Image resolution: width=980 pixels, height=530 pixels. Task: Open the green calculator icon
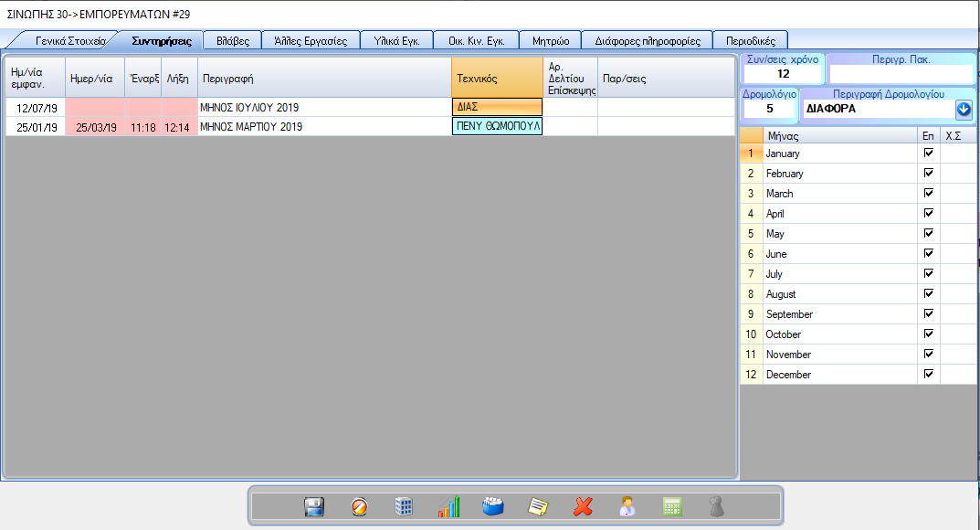[672, 507]
